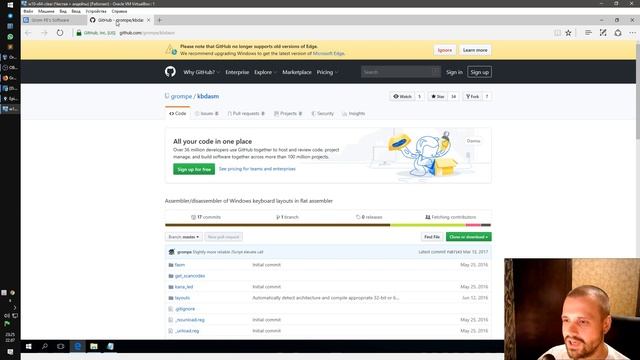Image resolution: width=640 pixels, height=360 pixels.
Task: Click the language breakdown color bar
Action: click(x=328, y=225)
